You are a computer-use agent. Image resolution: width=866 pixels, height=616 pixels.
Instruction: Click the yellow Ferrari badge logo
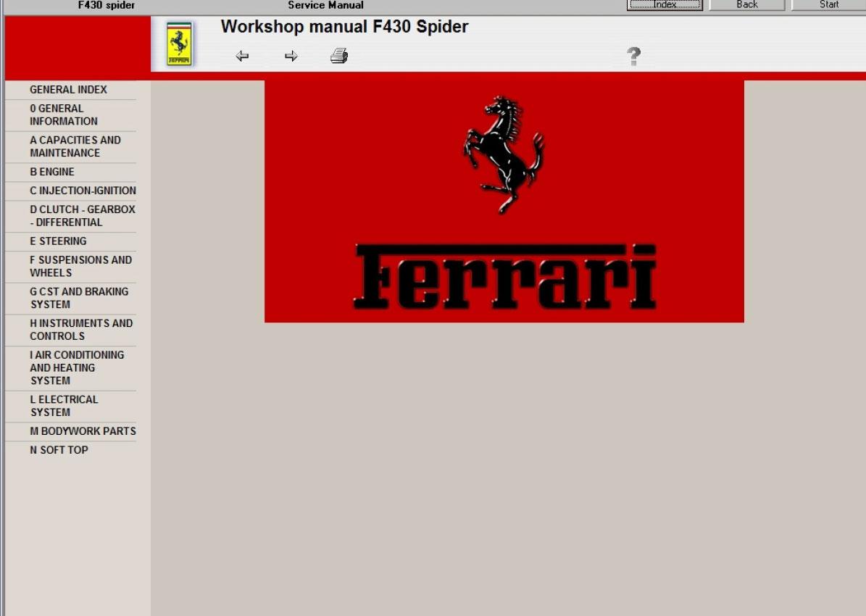click(179, 44)
